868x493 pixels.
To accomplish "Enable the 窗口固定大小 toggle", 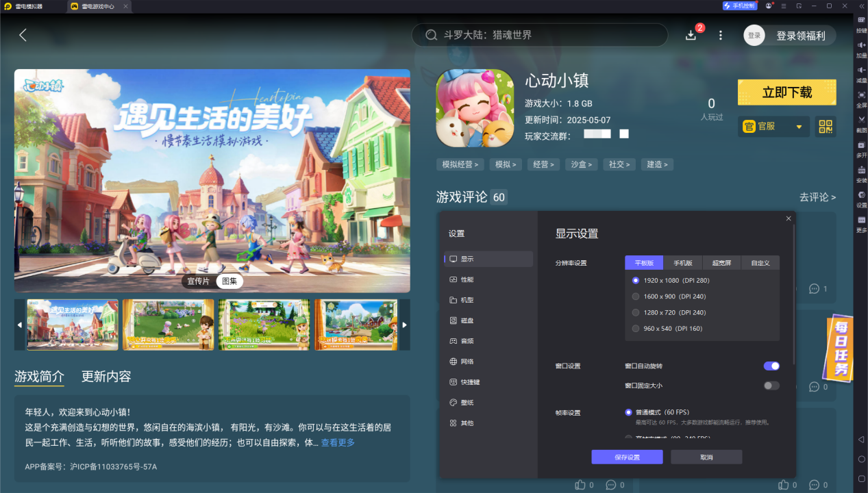I will pyautogui.click(x=771, y=385).
